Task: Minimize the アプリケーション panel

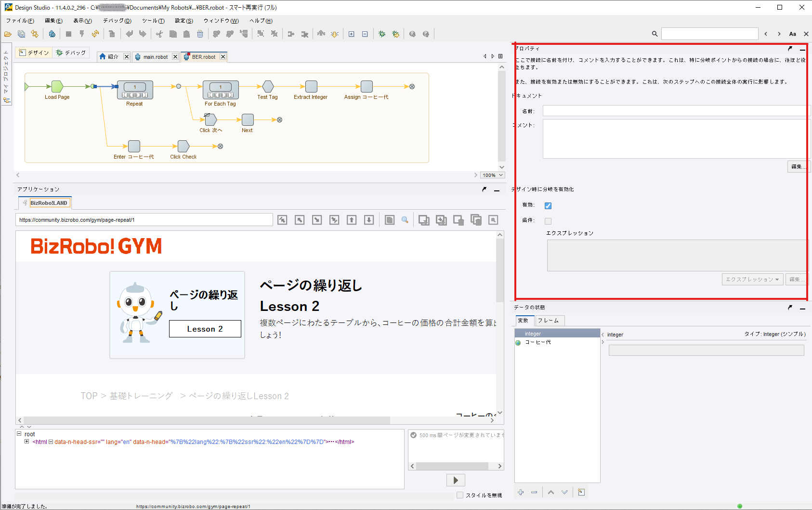Action: (x=497, y=190)
